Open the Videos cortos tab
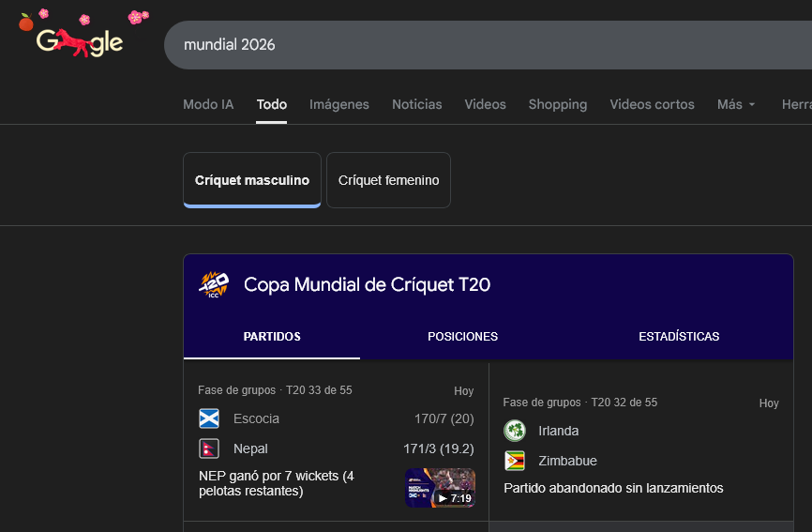This screenshot has width=812, height=532. 652,105
